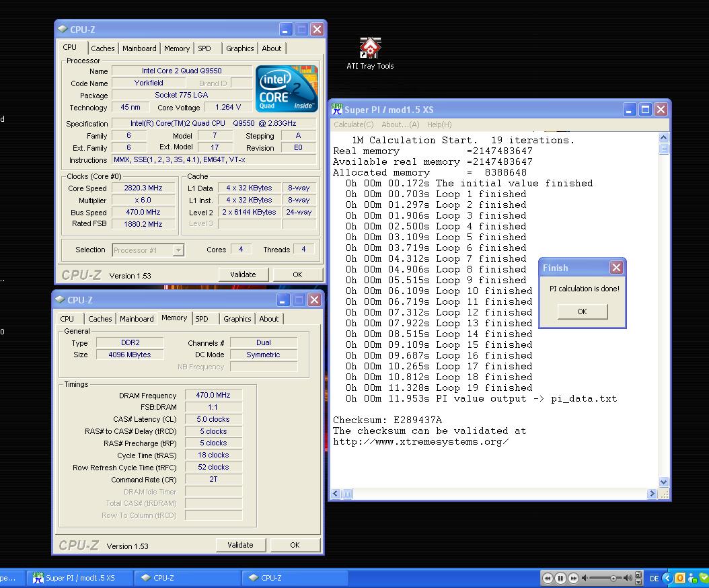
Task: Expand hidden system tray icons
Action: [x=667, y=578]
